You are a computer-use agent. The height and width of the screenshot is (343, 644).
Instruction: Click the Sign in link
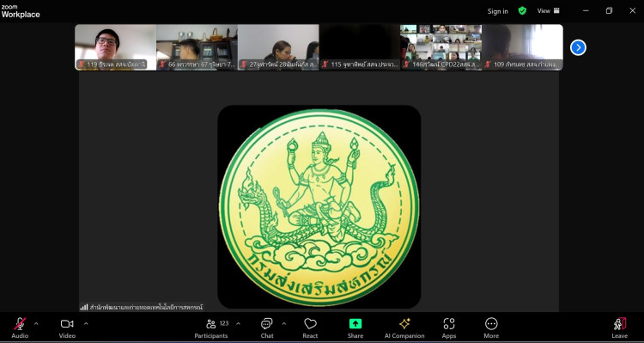(498, 11)
